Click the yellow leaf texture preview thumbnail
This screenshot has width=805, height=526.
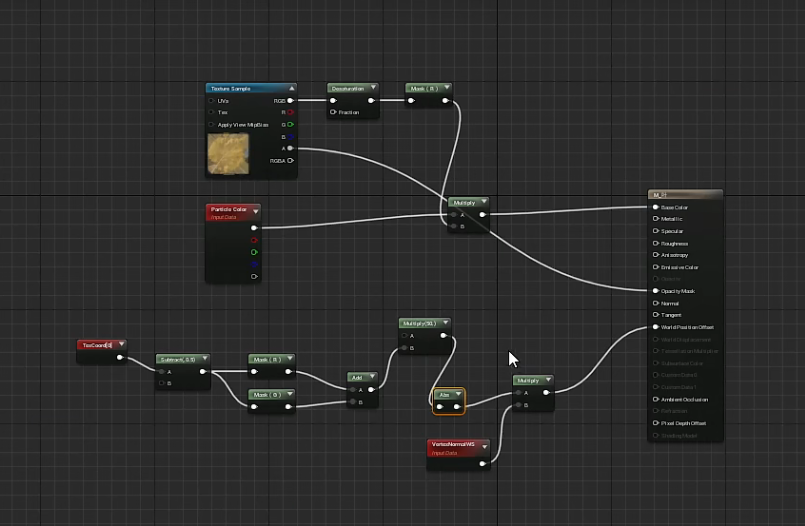(x=228, y=153)
